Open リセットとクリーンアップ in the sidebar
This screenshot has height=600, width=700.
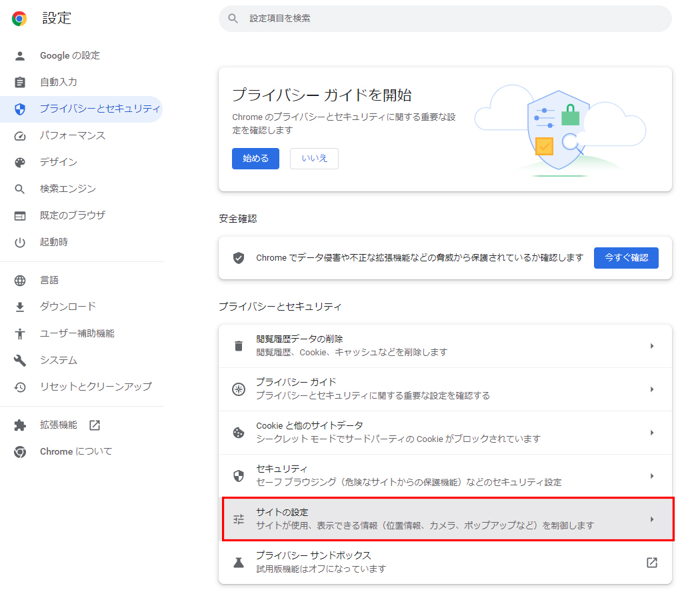point(96,387)
